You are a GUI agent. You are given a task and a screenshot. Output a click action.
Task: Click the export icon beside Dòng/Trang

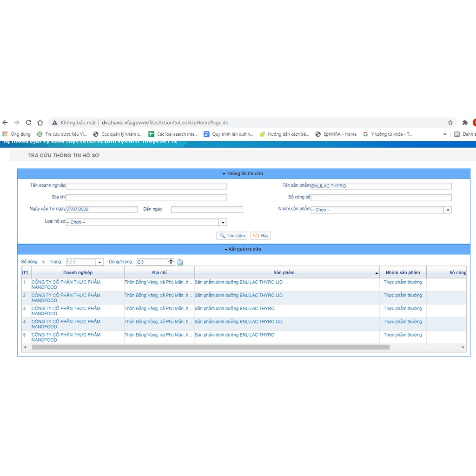coord(180,262)
